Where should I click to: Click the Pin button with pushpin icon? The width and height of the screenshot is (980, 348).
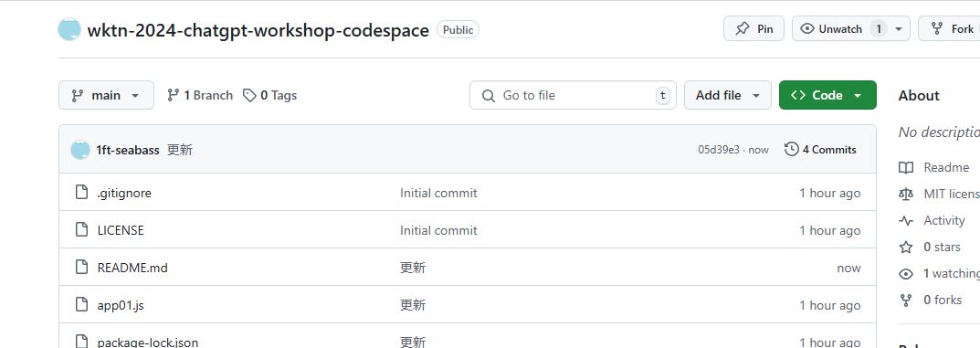click(753, 28)
